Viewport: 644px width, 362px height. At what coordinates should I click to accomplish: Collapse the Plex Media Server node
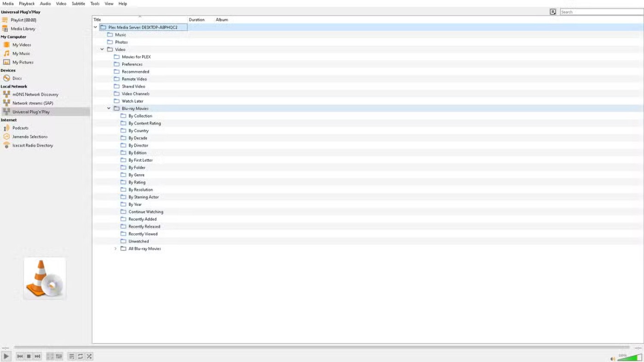tap(96, 28)
